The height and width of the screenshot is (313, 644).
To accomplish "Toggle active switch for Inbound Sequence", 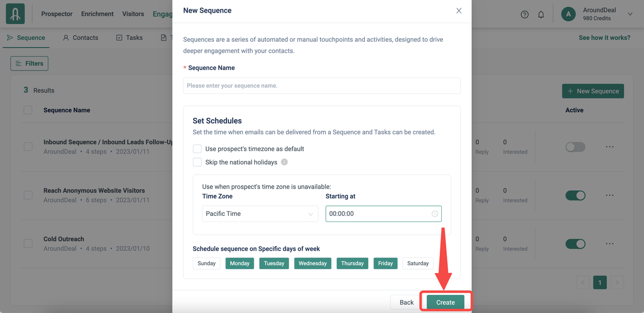I will tap(576, 147).
